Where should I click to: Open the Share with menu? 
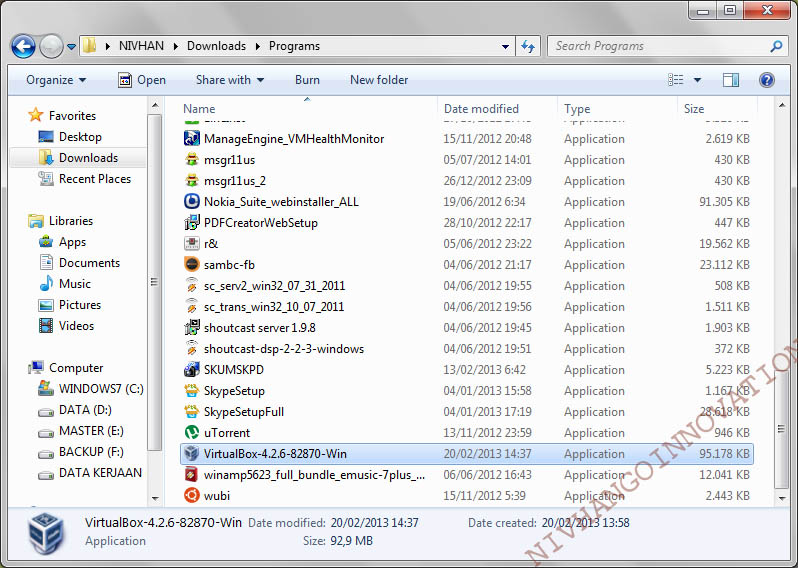230,80
